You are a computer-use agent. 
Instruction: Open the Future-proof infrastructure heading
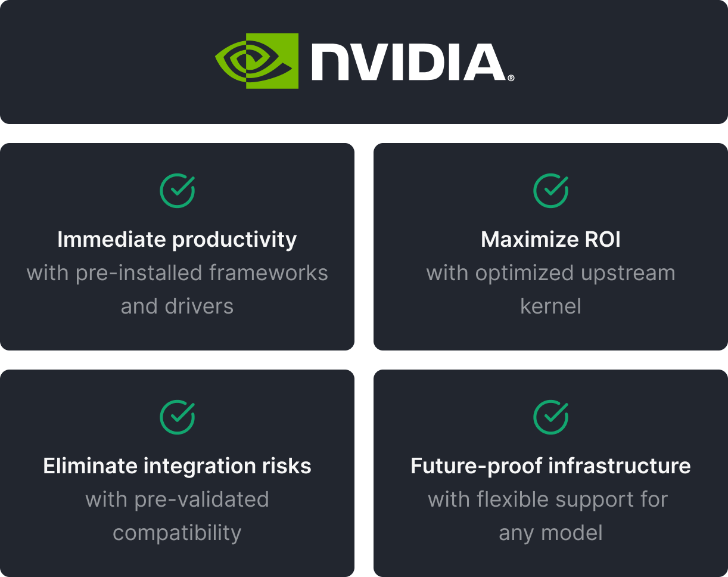550,466
